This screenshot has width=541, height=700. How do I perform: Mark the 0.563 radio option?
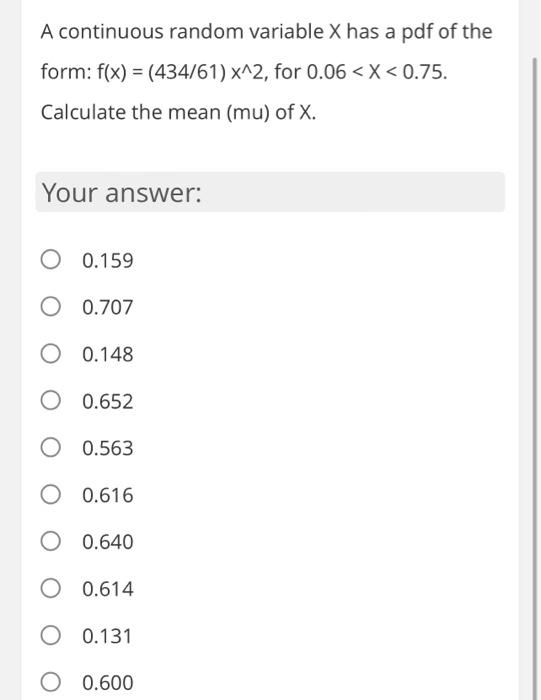pyautogui.click(x=50, y=447)
